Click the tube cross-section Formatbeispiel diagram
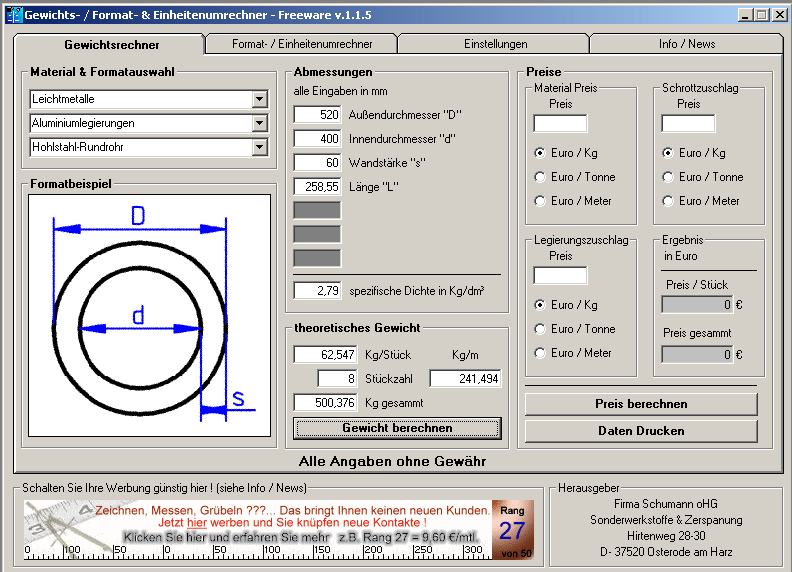Image resolution: width=792 pixels, height=572 pixels. pos(150,316)
